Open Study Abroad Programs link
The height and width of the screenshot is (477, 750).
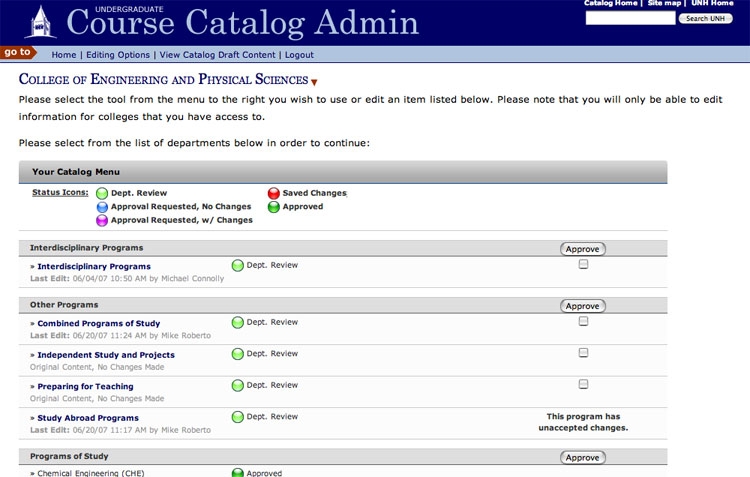tap(88, 418)
